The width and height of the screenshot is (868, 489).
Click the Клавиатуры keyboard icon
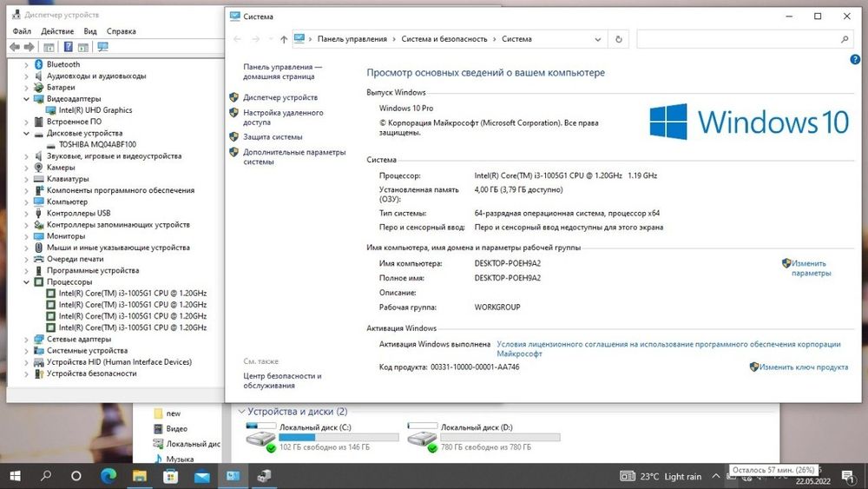coord(39,179)
